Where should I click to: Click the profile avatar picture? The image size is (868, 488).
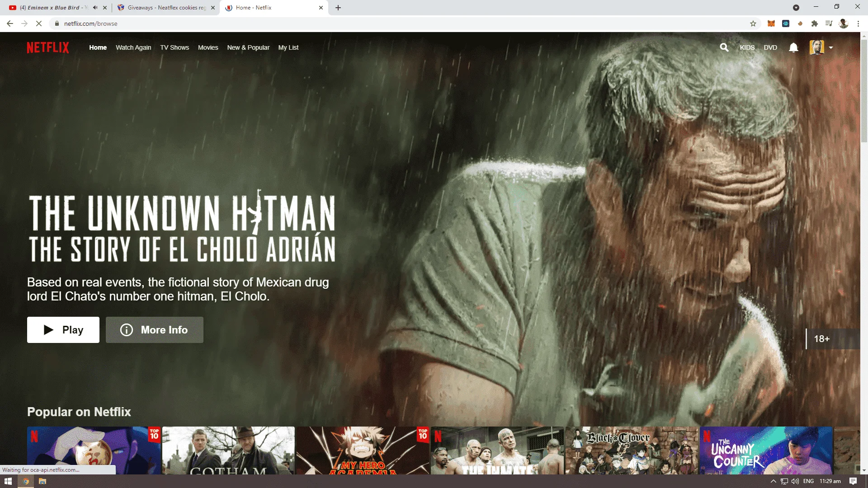click(816, 47)
